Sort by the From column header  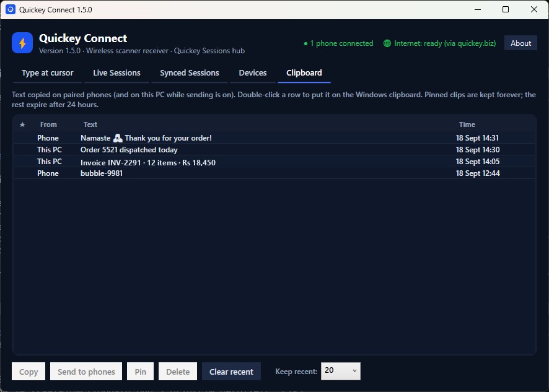[x=48, y=124]
